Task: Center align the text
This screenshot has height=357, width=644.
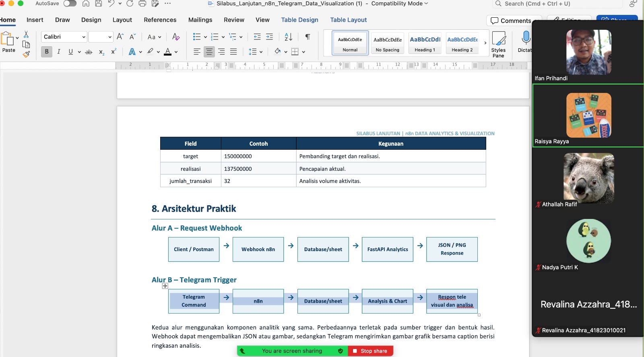Action: [x=209, y=52]
